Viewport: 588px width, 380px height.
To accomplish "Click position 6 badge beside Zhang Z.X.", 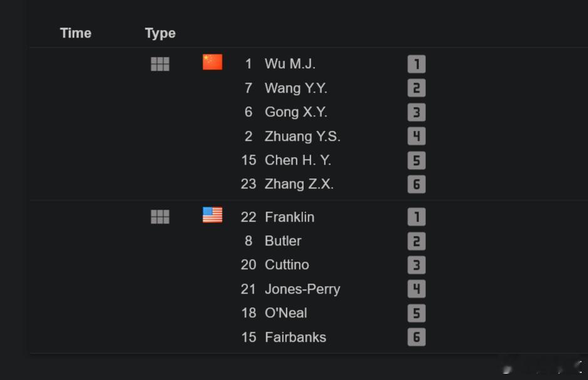I will (x=416, y=184).
